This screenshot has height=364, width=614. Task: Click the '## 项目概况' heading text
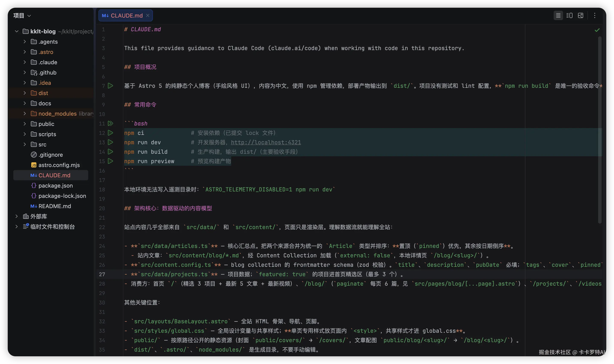(140, 67)
